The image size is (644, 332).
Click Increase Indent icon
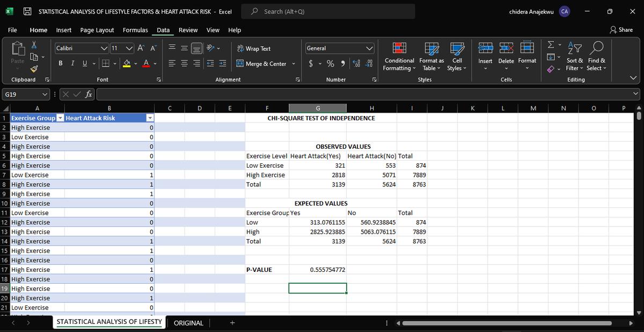[x=222, y=64]
